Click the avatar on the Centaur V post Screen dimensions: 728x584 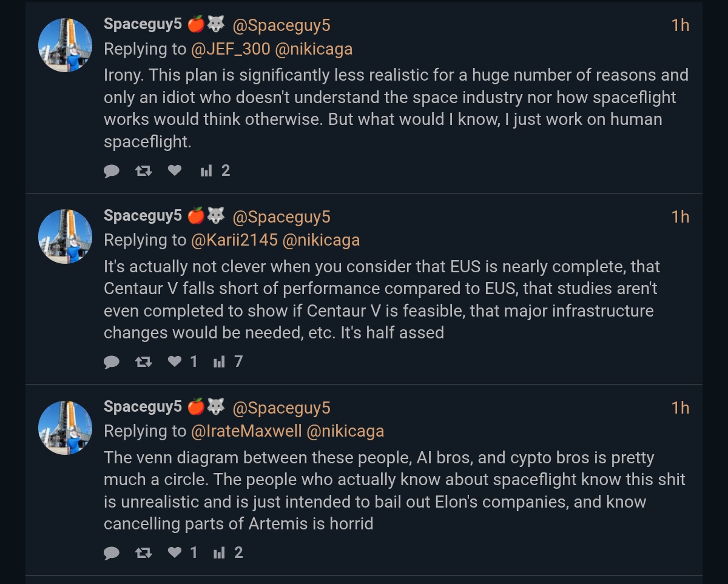(x=66, y=236)
